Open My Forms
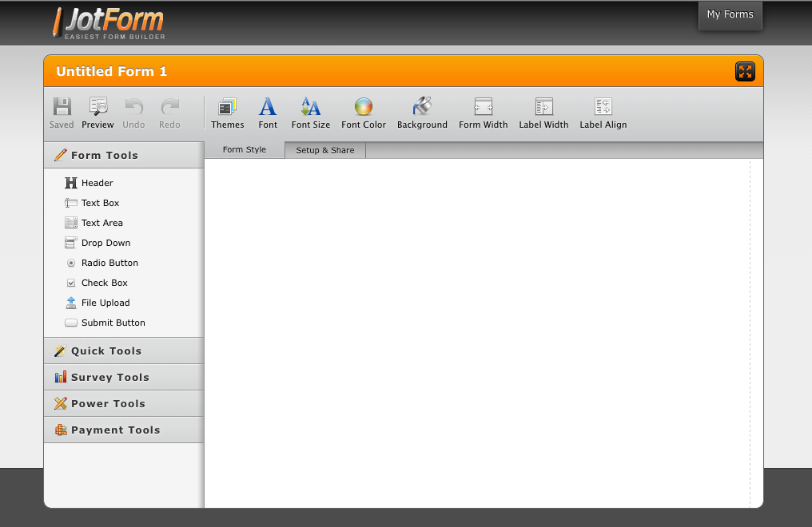Viewport: 812px width, 527px height. point(730,14)
